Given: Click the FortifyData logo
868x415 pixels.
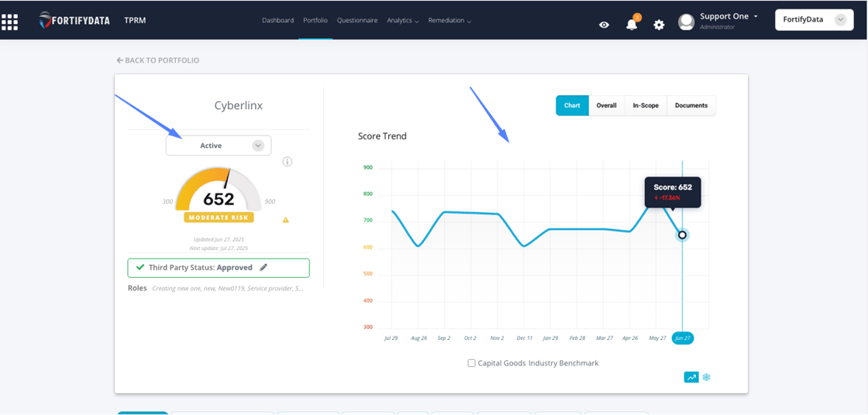Looking at the screenshot, I should coord(74,20).
